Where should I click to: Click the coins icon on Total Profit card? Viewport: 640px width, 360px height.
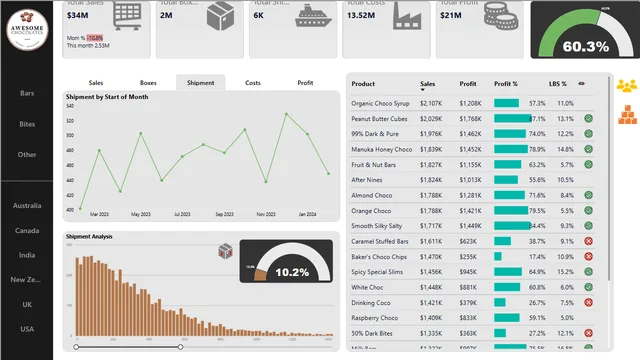500,16
